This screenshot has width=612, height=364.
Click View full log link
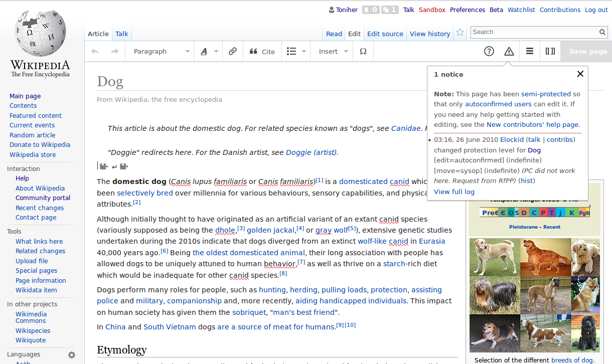point(454,192)
